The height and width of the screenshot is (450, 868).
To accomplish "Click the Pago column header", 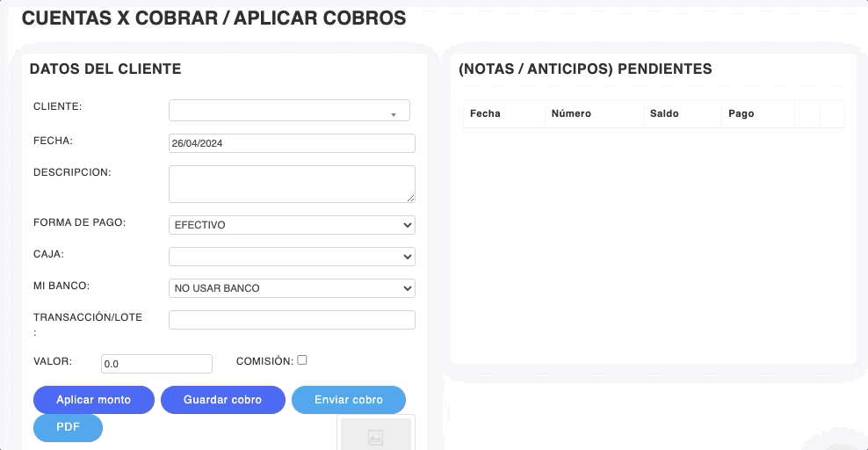I will (x=741, y=113).
